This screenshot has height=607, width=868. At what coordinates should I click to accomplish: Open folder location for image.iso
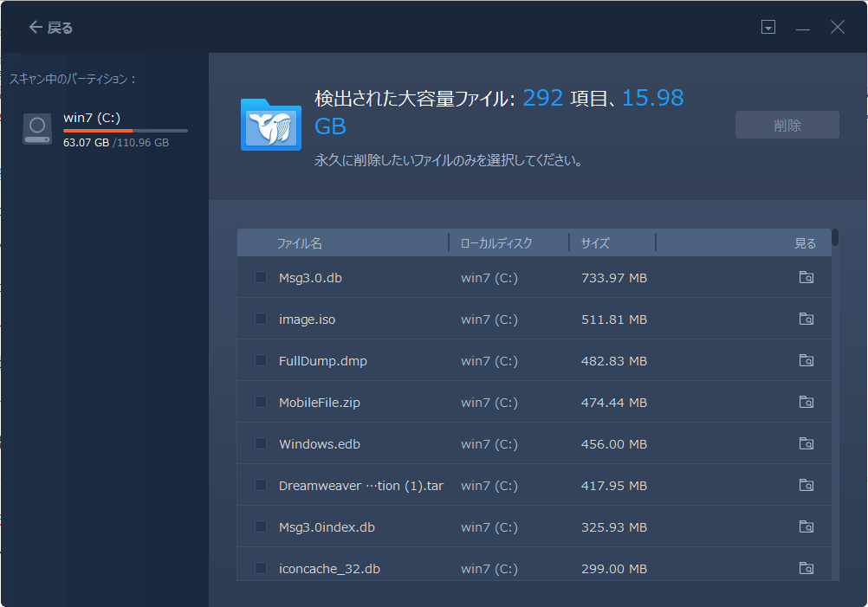[806, 320]
